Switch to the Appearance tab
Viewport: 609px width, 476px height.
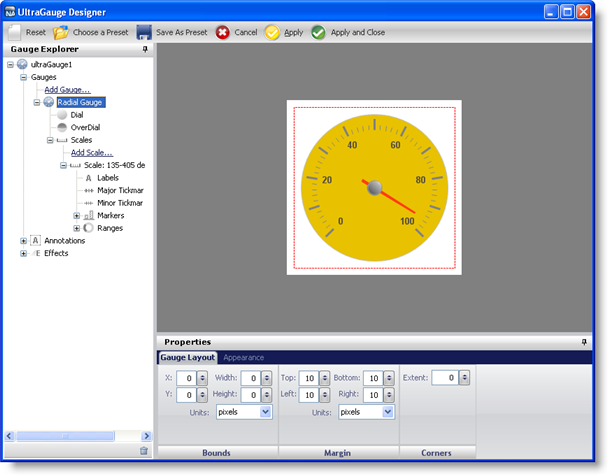click(x=243, y=357)
